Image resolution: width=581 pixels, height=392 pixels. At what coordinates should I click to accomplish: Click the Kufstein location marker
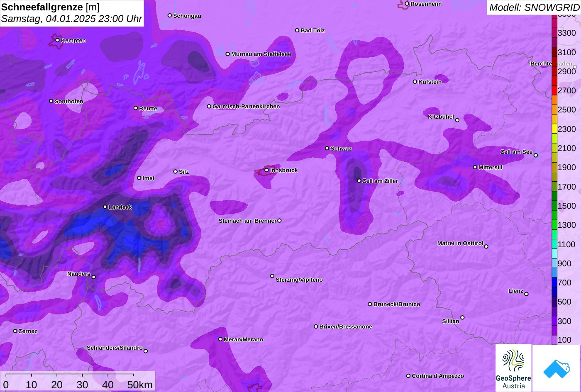click(415, 82)
